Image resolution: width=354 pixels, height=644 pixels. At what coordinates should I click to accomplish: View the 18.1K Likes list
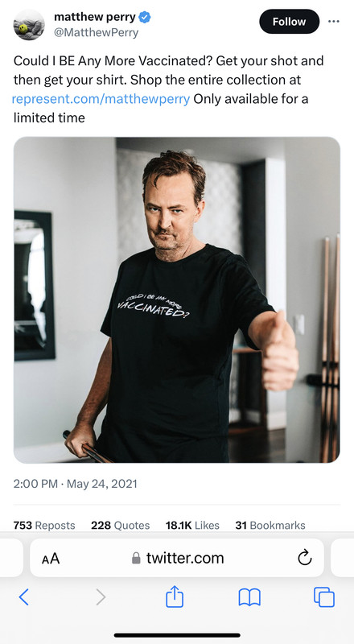tap(192, 526)
